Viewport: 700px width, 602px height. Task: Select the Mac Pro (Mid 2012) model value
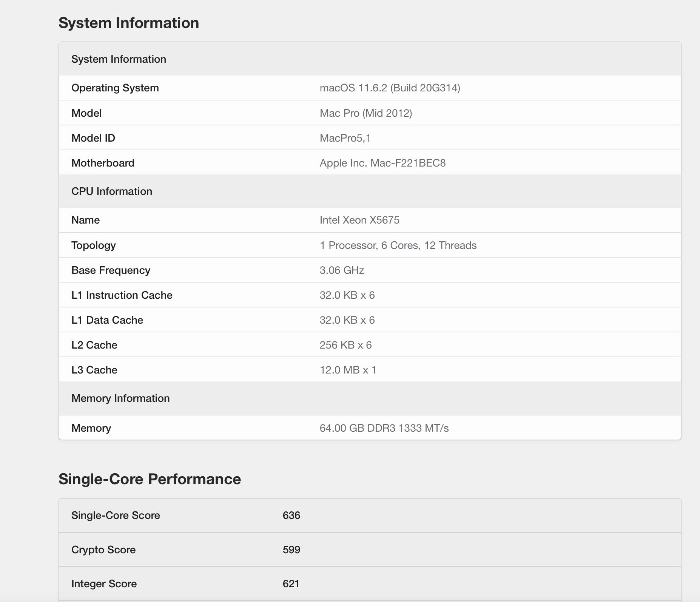[x=365, y=113]
